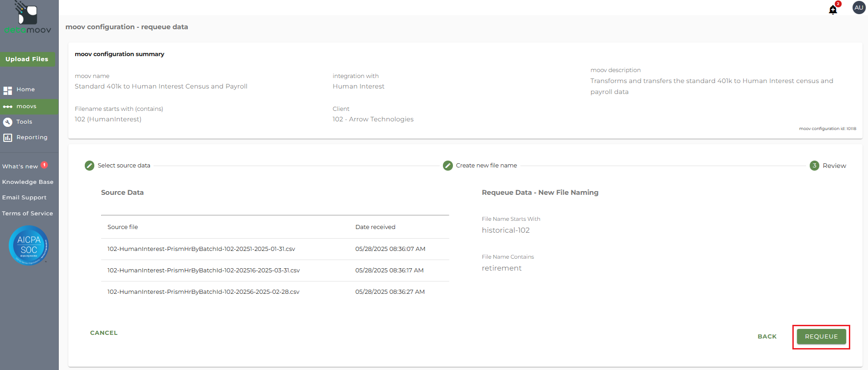This screenshot has width=868, height=370.
Task: Click the datamoov logo
Action: [28, 18]
